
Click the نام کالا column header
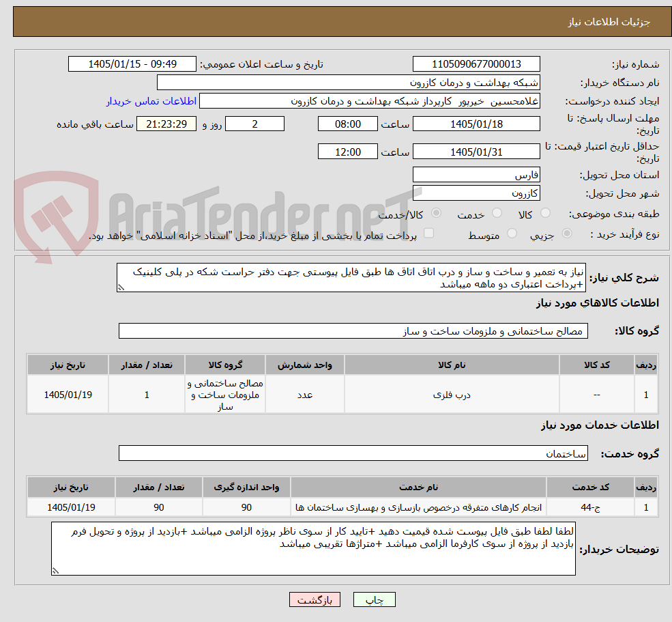coord(452,365)
